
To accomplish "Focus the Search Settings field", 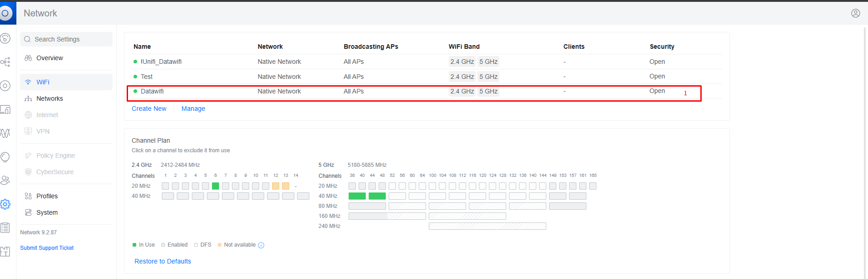I will coord(66,39).
